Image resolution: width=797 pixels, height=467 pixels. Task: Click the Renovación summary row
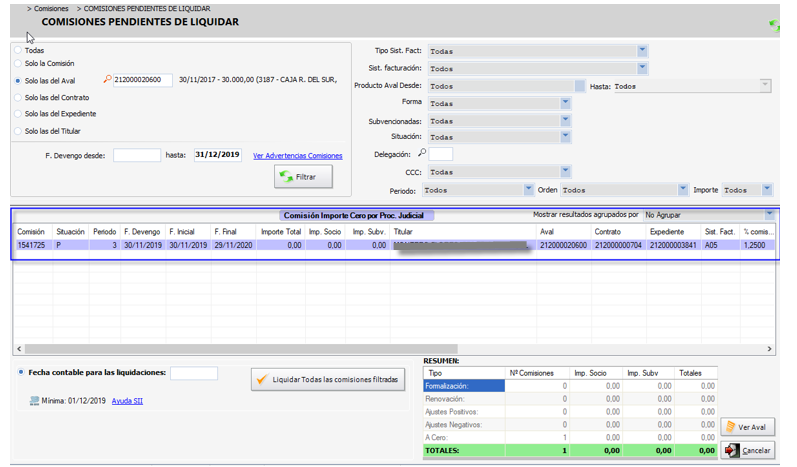click(x=570, y=399)
